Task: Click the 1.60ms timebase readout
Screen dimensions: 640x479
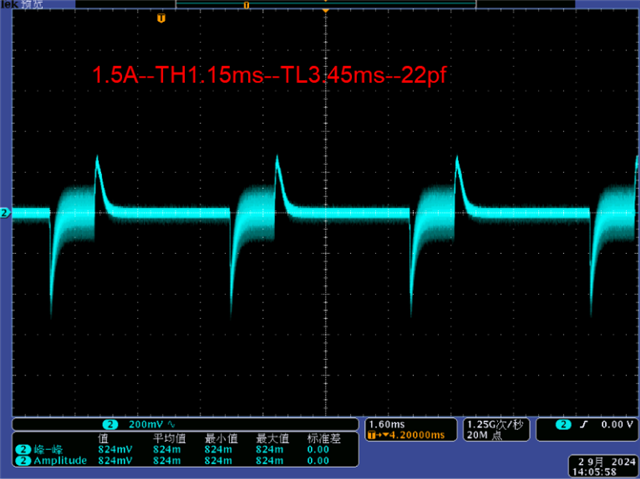Action: coord(387,424)
